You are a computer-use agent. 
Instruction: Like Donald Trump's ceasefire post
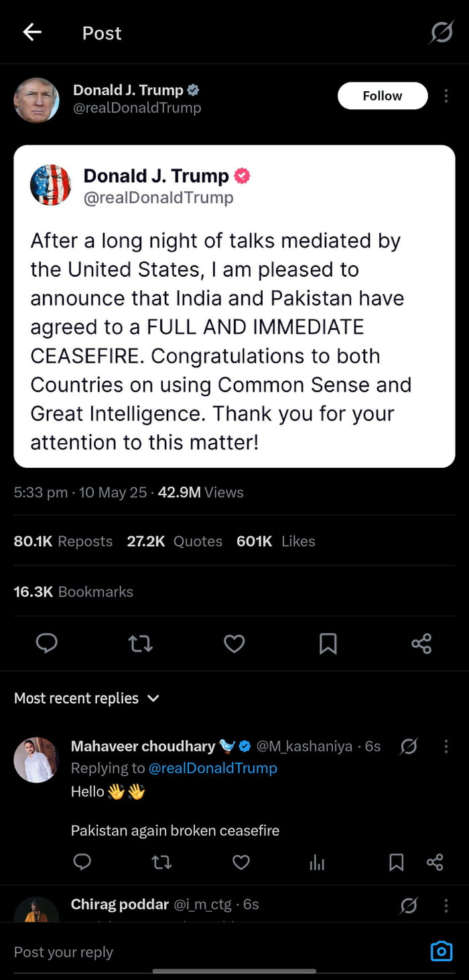(x=234, y=644)
